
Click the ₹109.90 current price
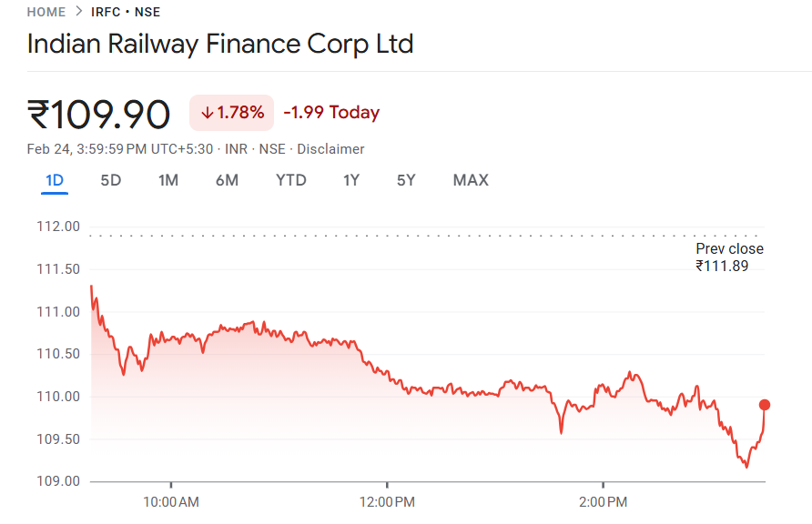pos(99,115)
